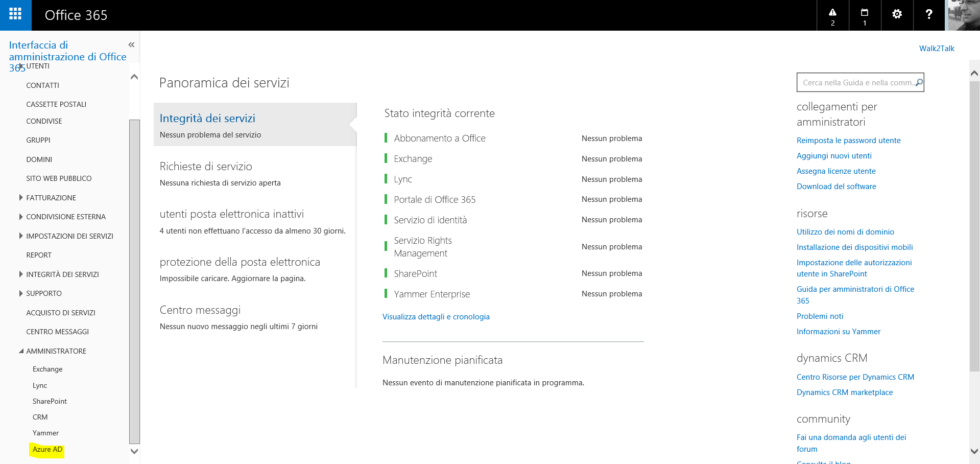Open the help question mark

pyautogui.click(x=929, y=15)
